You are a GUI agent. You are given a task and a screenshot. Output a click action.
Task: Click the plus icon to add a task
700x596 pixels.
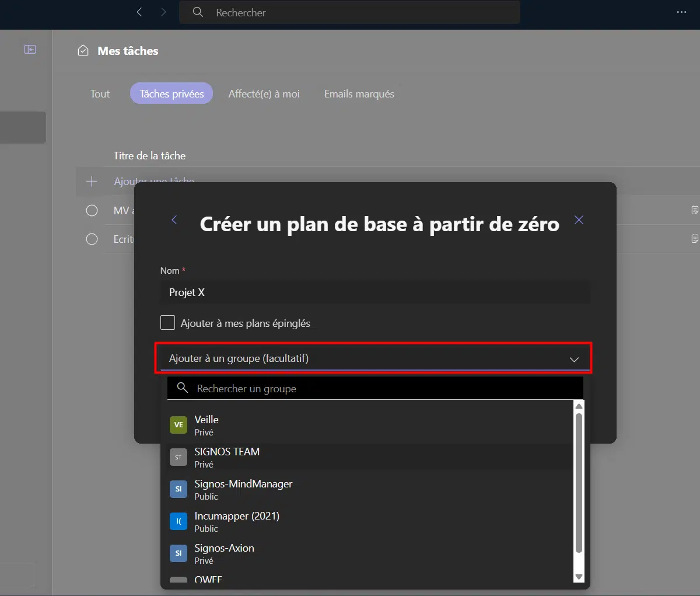coord(92,182)
